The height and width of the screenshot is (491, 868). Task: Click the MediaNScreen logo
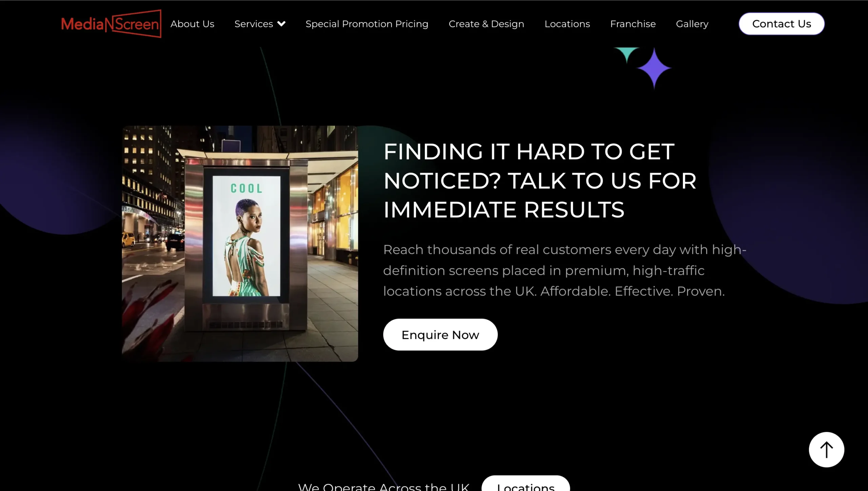click(x=111, y=24)
